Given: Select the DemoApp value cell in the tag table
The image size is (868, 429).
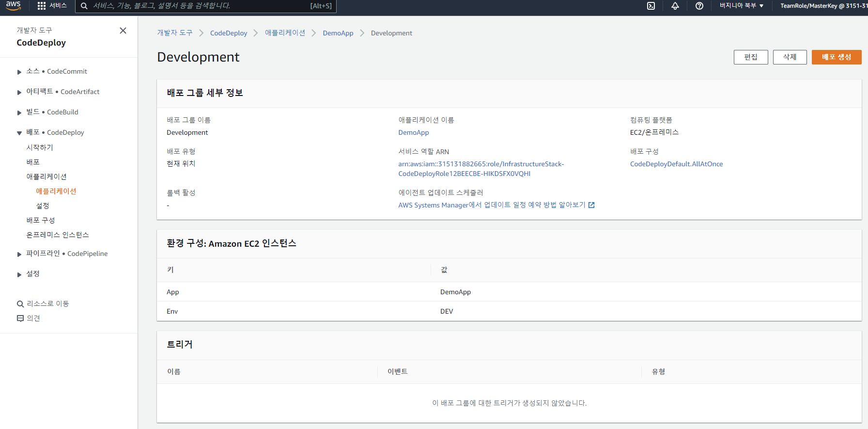Looking at the screenshot, I should click(x=455, y=292).
